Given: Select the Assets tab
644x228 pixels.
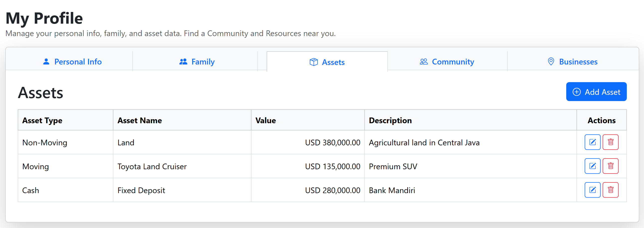Looking at the screenshot, I should 327,62.
